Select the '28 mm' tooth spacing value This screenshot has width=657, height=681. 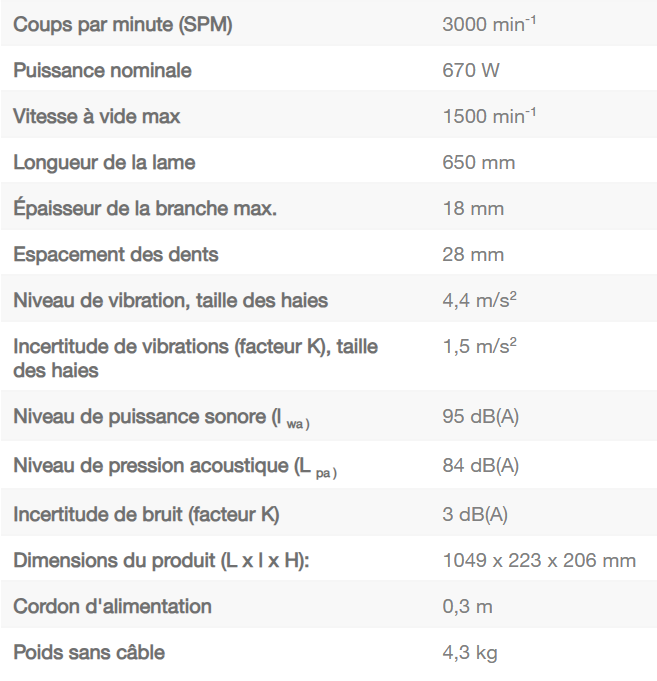coord(473,255)
